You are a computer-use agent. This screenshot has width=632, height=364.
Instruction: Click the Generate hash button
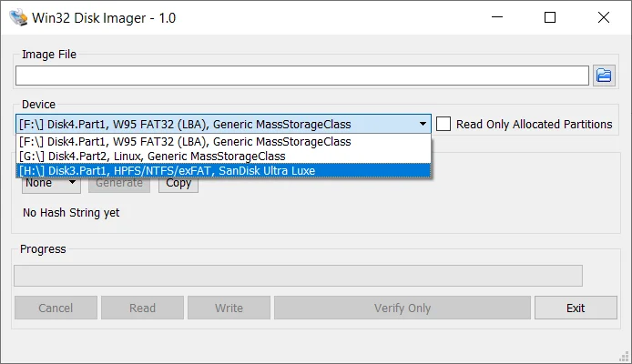119,183
